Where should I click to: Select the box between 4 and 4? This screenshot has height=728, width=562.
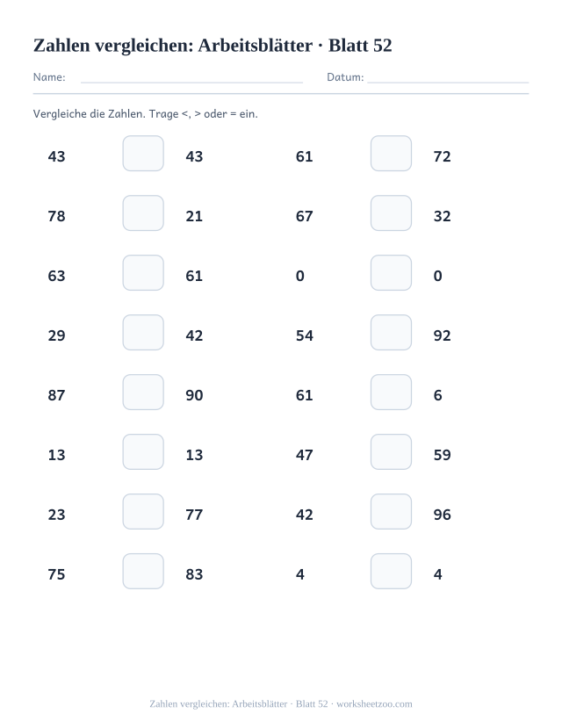[391, 571]
